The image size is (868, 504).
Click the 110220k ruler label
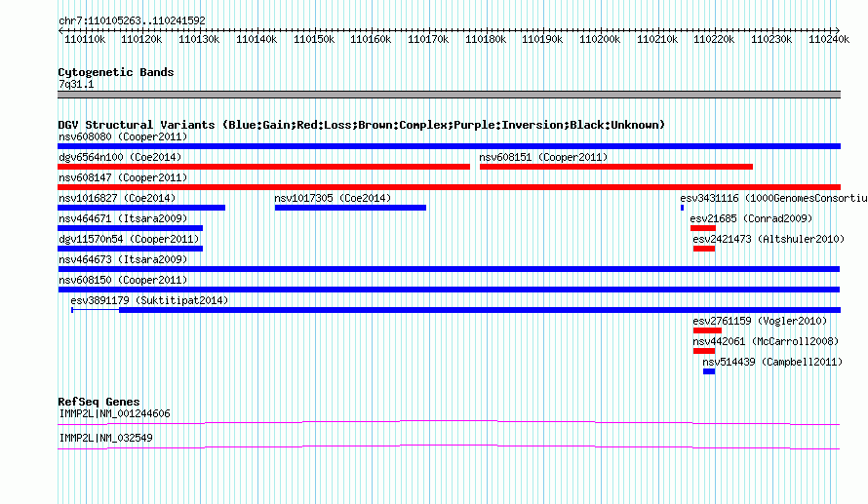[x=715, y=39]
